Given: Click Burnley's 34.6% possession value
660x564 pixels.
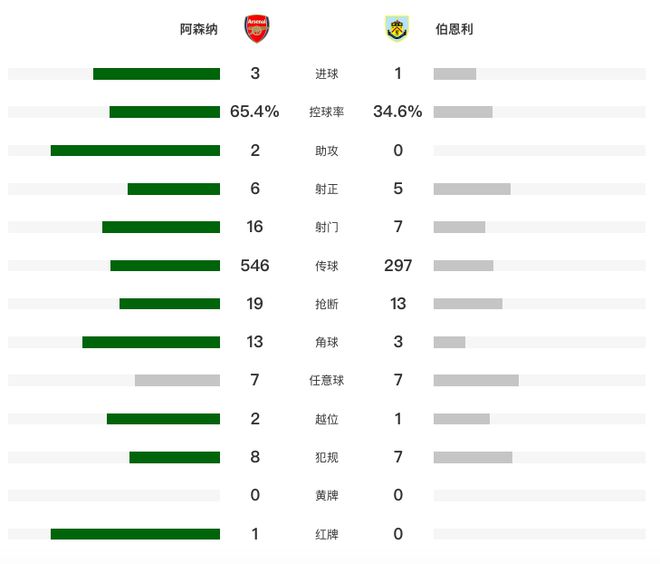Looking at the screenshot, I should (x=398, y=112).
